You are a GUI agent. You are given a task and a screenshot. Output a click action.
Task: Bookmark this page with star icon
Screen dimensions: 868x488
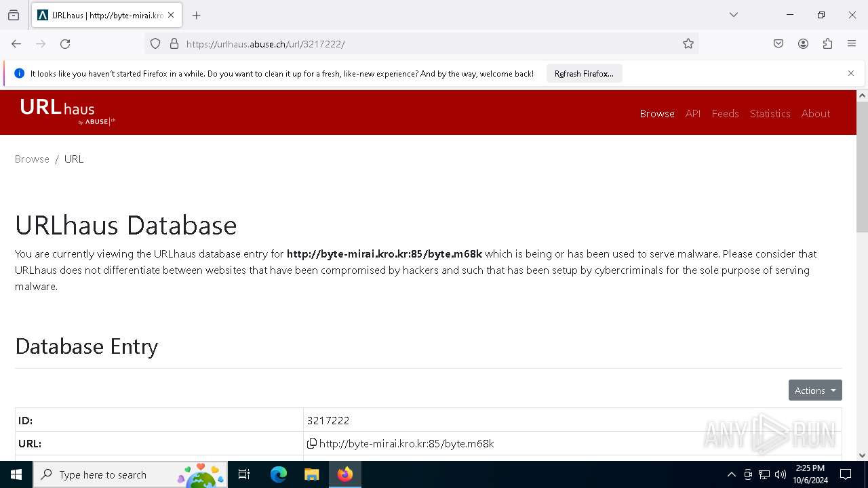pyautogui.click(x=688, y=44)
